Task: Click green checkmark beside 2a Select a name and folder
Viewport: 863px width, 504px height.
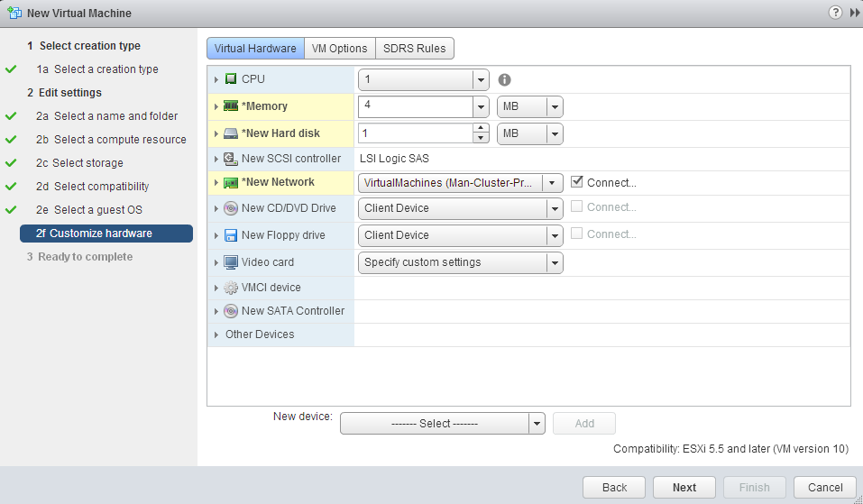Action: (11, 116)
